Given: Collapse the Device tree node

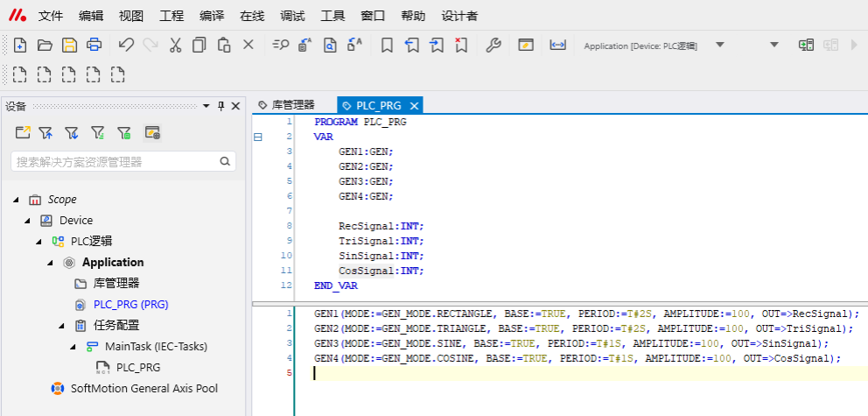Looking at the screenshot, I should pos(27,221).
